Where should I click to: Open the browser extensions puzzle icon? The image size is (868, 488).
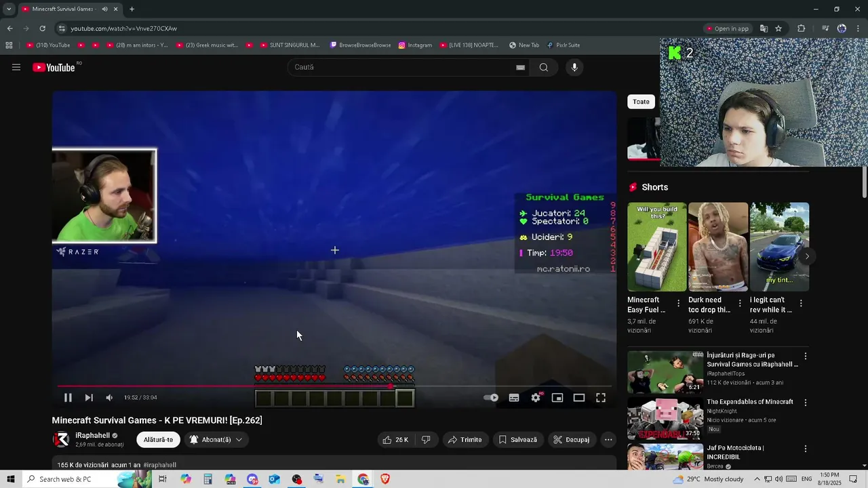pyautogui.click(x=801, y=28)
